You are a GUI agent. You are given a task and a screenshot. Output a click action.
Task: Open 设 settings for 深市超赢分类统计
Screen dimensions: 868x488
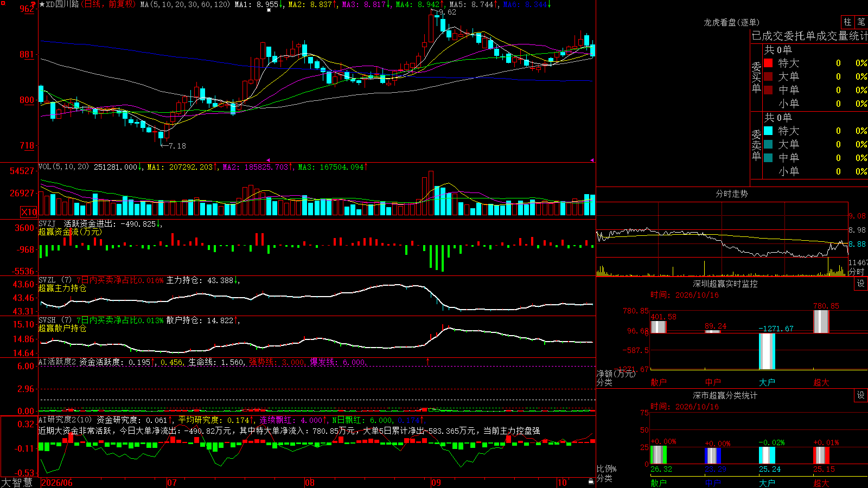pyautogui.click(x=861, y=395)
